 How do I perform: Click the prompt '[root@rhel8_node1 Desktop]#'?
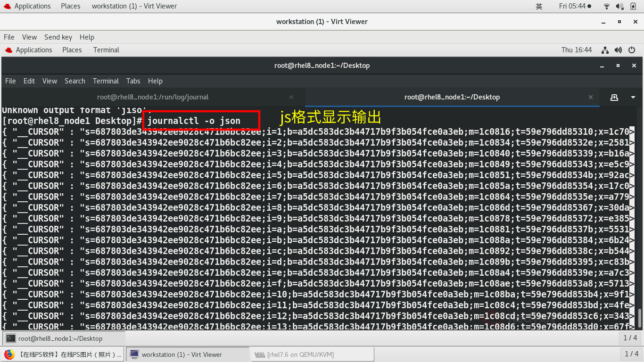(73, 121)
